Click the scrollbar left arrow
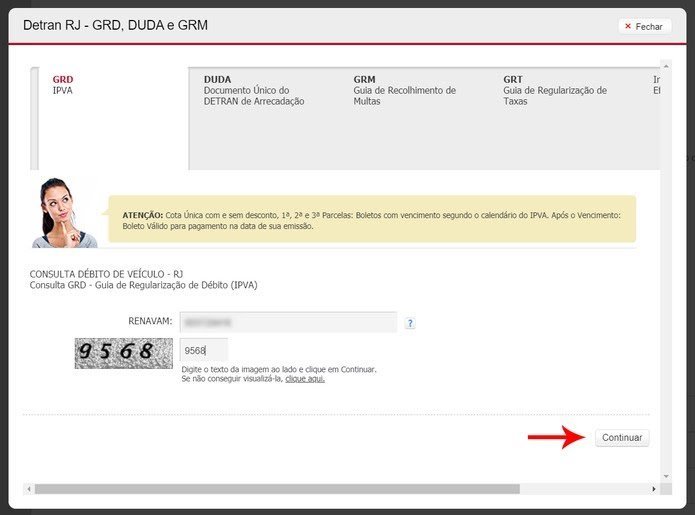 pyautogui.click(x=28, y=489)
